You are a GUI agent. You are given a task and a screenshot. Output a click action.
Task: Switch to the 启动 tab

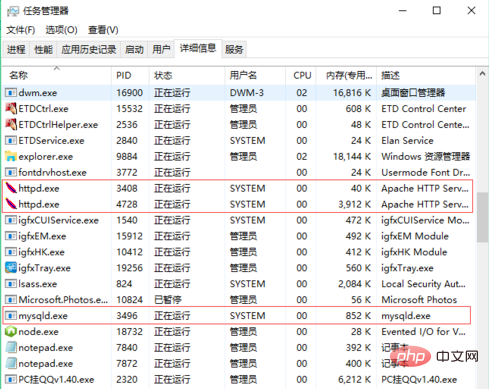[x=134, y=50]
